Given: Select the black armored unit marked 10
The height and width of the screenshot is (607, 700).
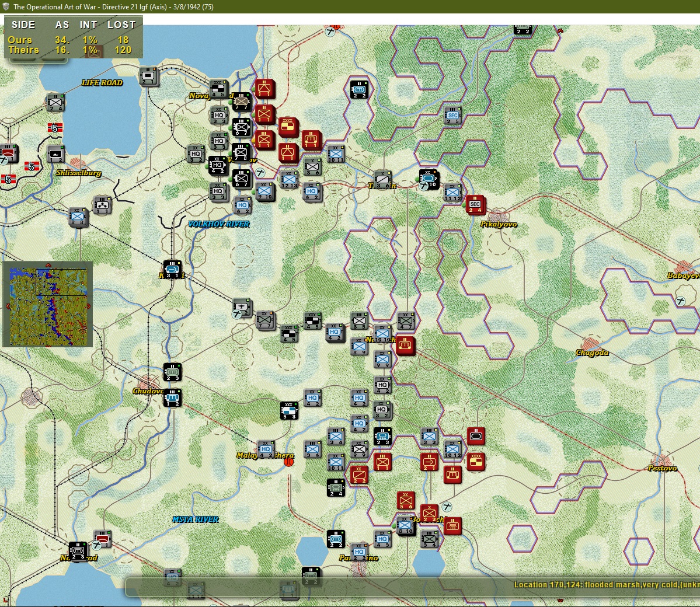Looking at the screenshot, I should coord(429,179).
